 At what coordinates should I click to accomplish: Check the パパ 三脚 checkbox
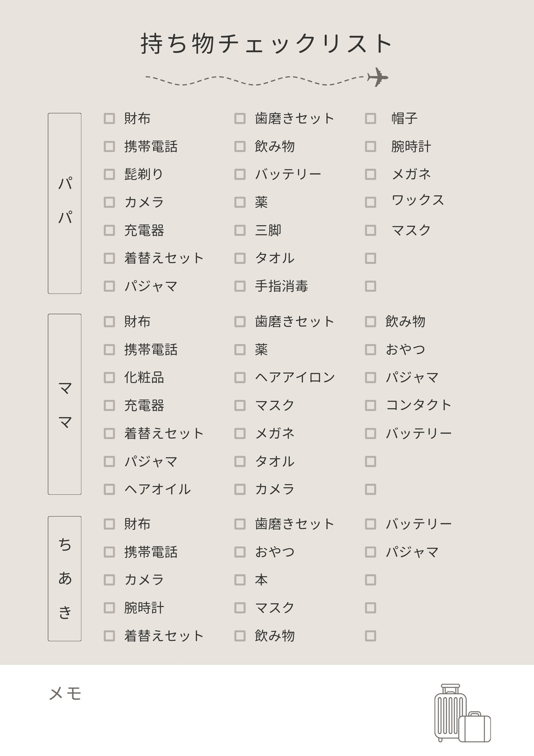pos(240,230)
